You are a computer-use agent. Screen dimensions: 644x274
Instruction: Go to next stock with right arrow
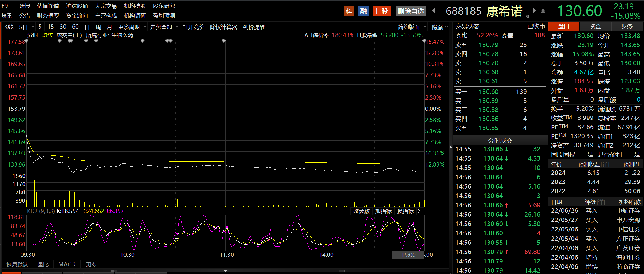point(534,11)
